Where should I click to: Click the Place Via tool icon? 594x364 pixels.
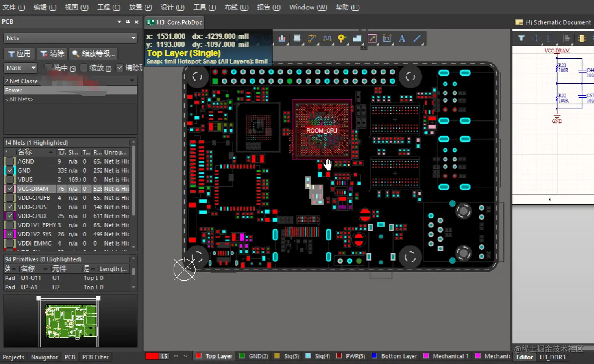click(x=342, y=39)
